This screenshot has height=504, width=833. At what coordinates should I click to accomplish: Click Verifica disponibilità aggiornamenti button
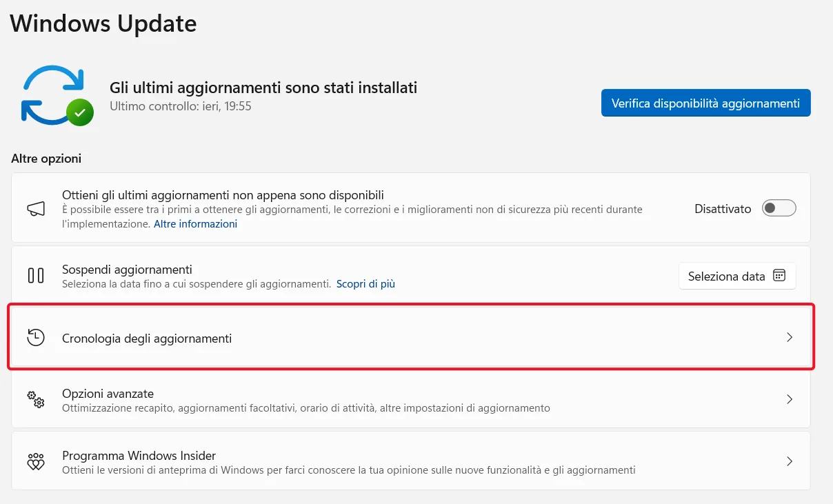[x=705, y=103]
